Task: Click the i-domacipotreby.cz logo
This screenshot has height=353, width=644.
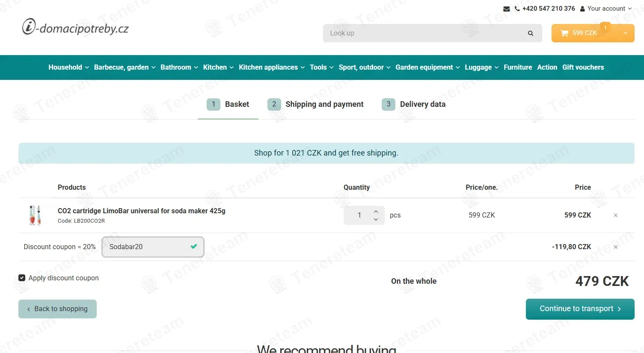Action: click(x=75, y=27)
